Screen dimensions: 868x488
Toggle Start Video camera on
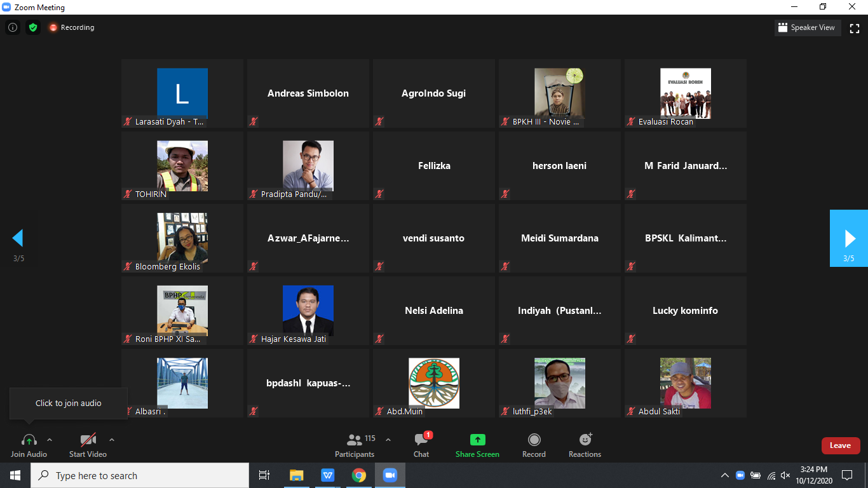pyautogui.click(x=88, y=445)
